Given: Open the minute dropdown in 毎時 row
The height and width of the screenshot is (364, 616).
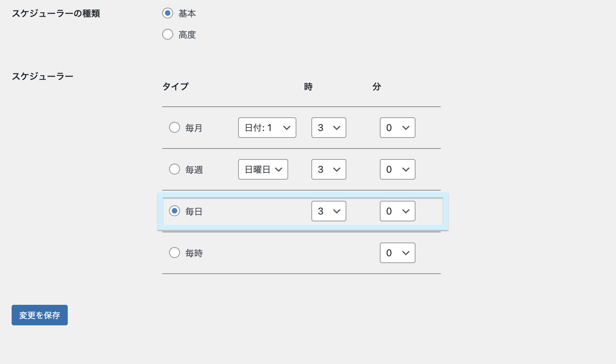Looking at the screenshot, I should point(398,253).
